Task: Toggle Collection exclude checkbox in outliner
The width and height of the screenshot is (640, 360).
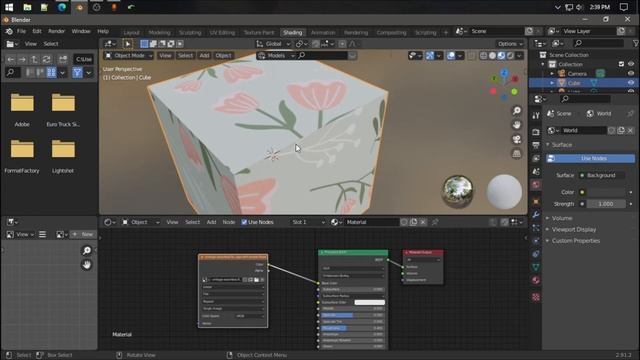Action: point(621,64)
